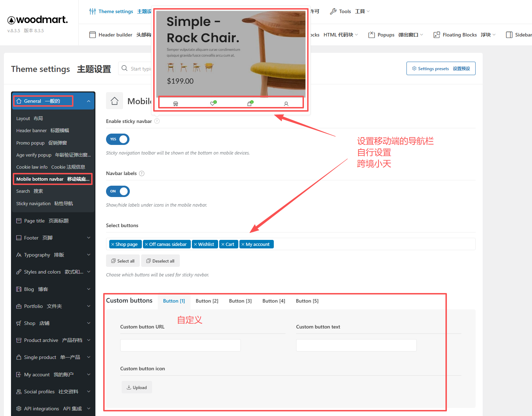Click the help icon beside Enable sticky navbar
This screenshot has width=532, height=416.
[x=157, y=121]
